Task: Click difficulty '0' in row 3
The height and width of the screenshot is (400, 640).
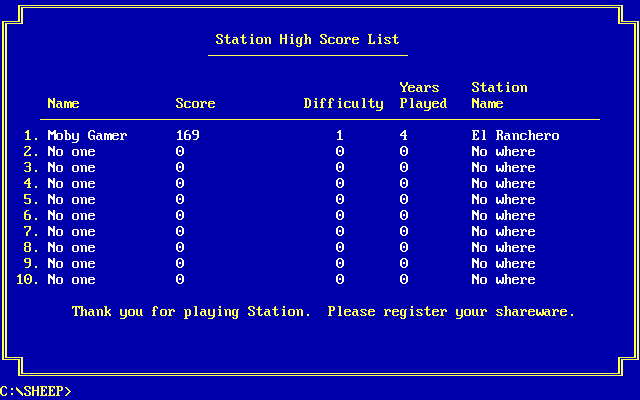Action: pos(340,167)
